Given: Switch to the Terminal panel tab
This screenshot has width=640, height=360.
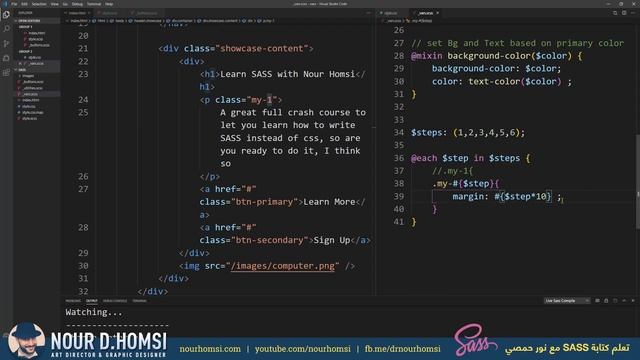Looking at the screenshot, I should pos(140,301).
